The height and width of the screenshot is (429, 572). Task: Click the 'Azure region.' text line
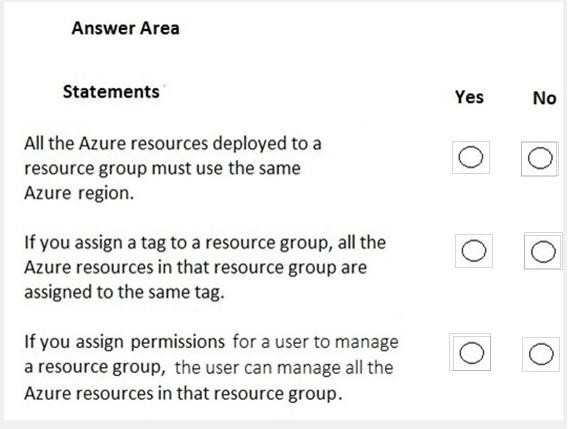tap(79, 193)
